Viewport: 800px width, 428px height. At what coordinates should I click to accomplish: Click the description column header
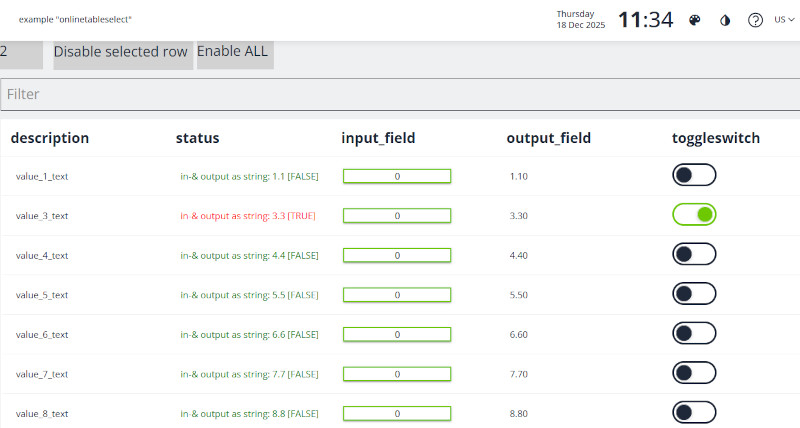click(50, 138)
